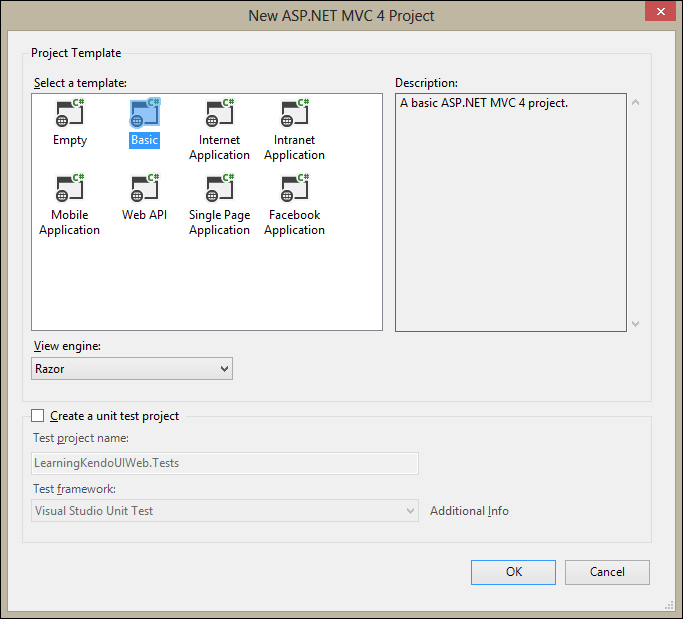Click the 'View engine:' label

pos(68,346)
